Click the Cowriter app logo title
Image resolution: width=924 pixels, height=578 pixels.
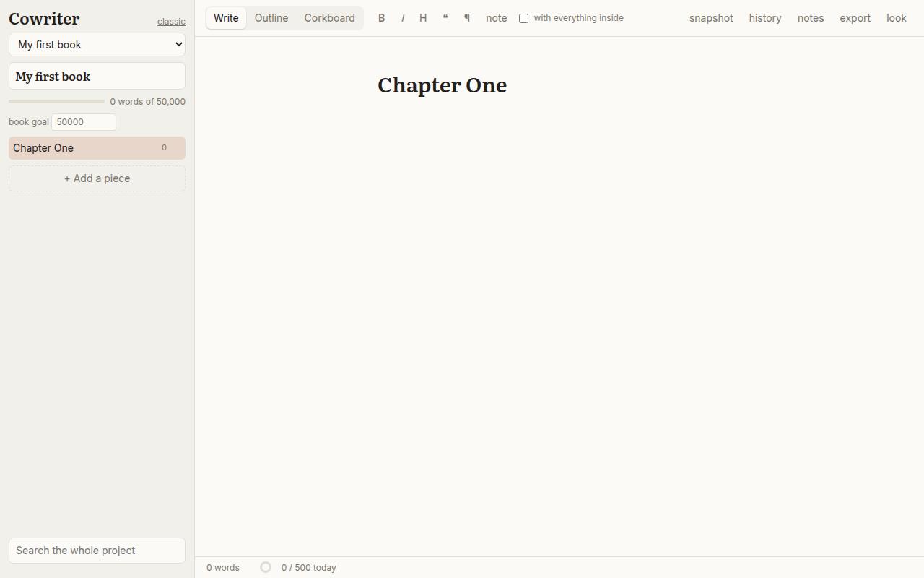click(44, 19)
